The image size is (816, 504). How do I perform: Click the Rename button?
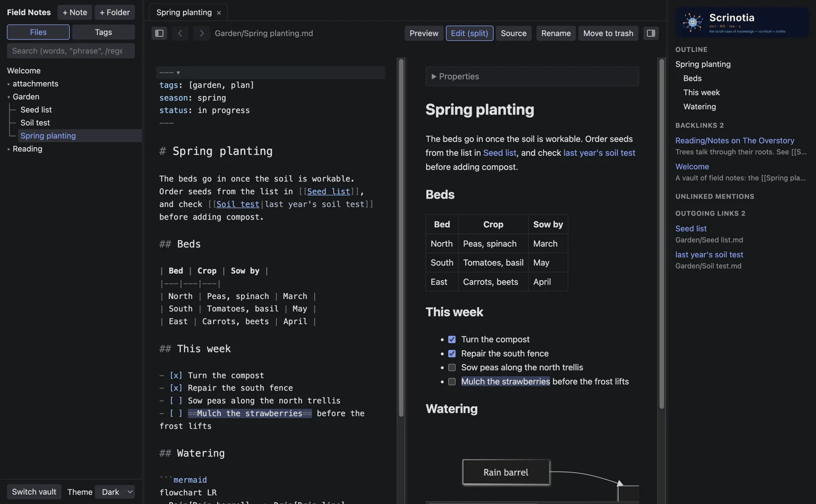(x=556, y=33)
